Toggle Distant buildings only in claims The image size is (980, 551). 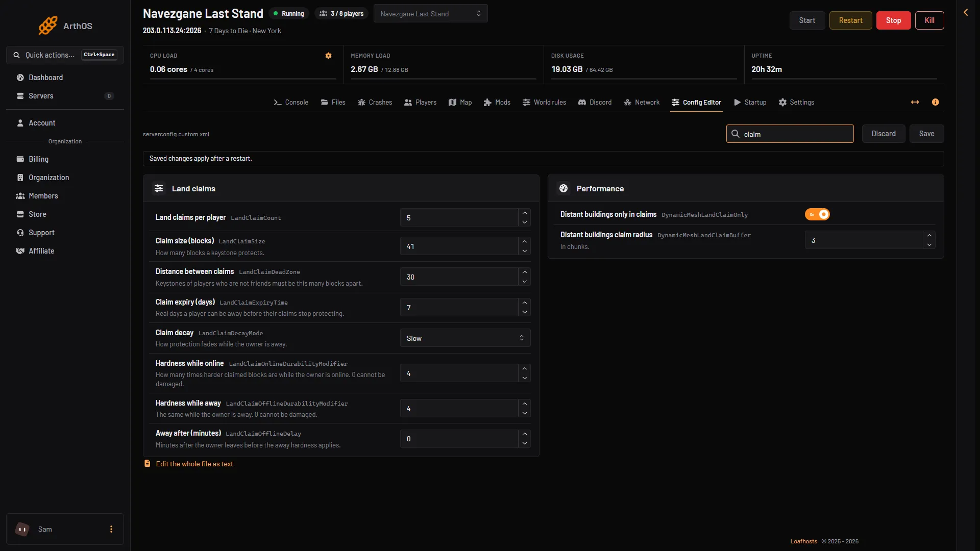pyautogui.click(x=817, y=214)
